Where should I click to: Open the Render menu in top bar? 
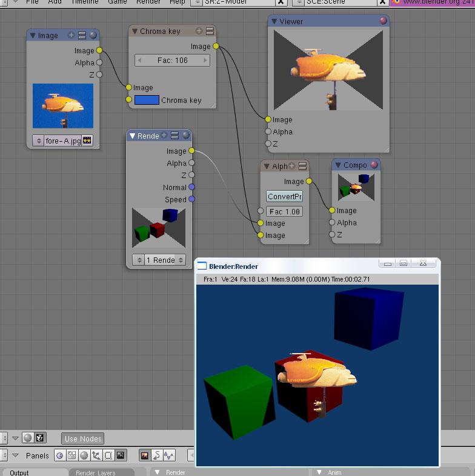[x=148, y=2]
